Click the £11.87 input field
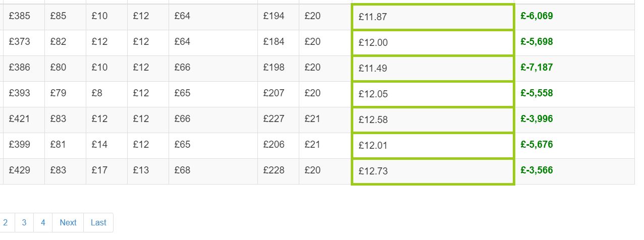Screen dimensions: 644x240 pos(433,17)
